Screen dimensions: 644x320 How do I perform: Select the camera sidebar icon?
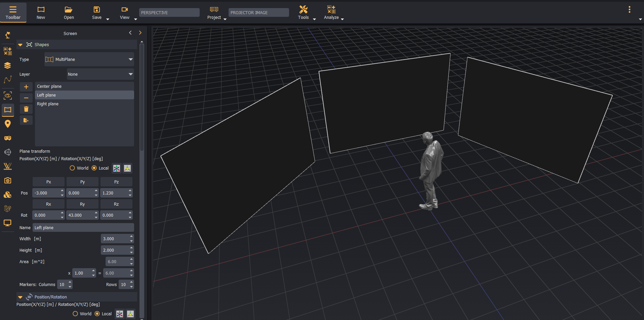(8, 181)
